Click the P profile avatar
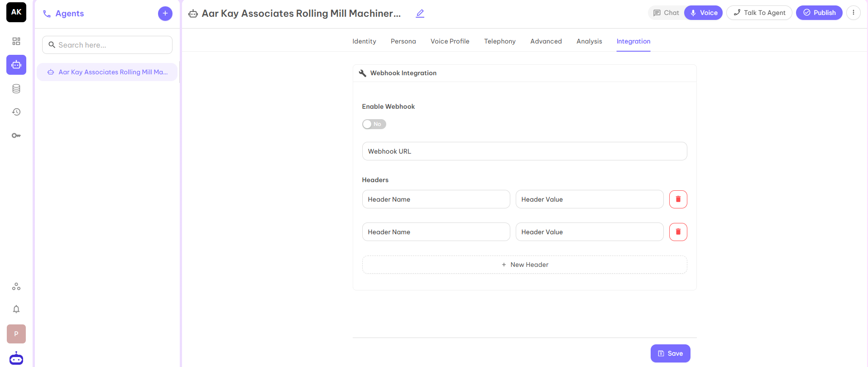 [x=16, y=334]
